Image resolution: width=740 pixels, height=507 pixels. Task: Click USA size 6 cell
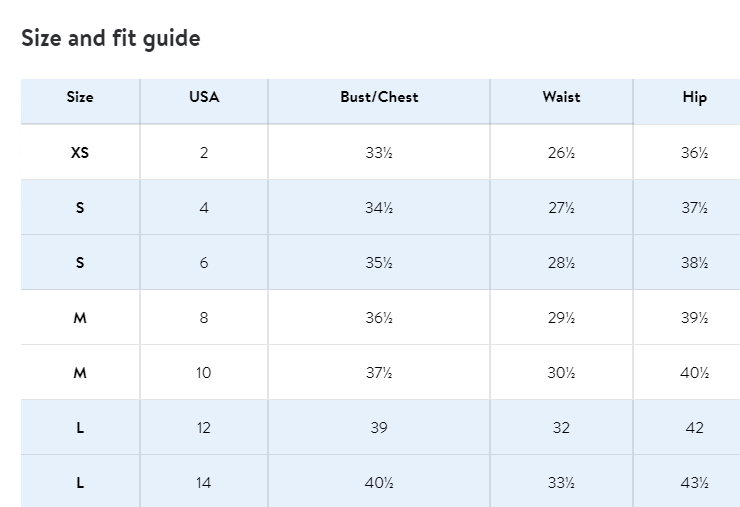(204, 263)
